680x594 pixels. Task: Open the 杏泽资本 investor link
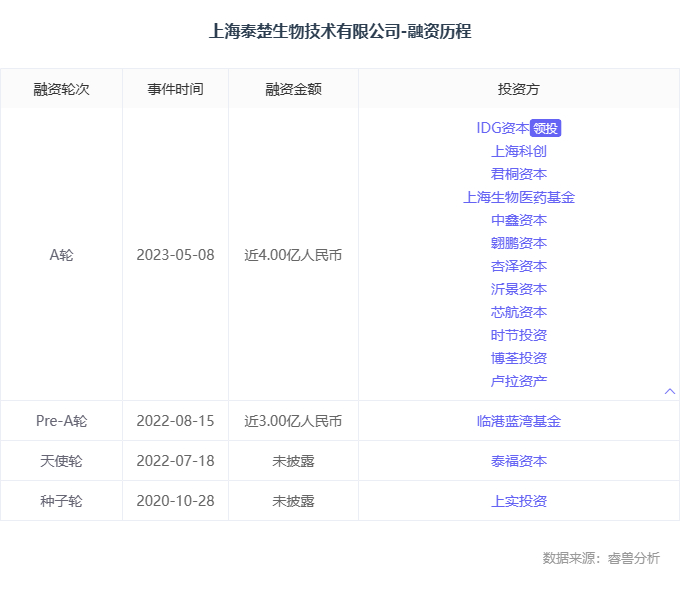[x=519, y=266]
